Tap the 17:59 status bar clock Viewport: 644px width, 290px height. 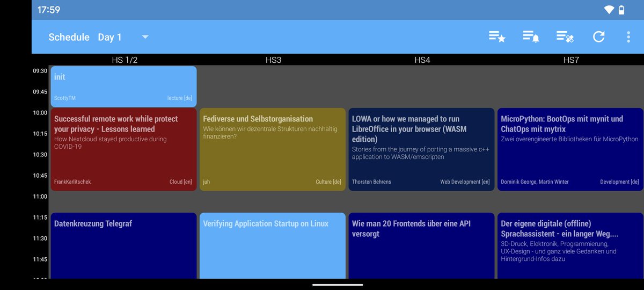(49, 10)
